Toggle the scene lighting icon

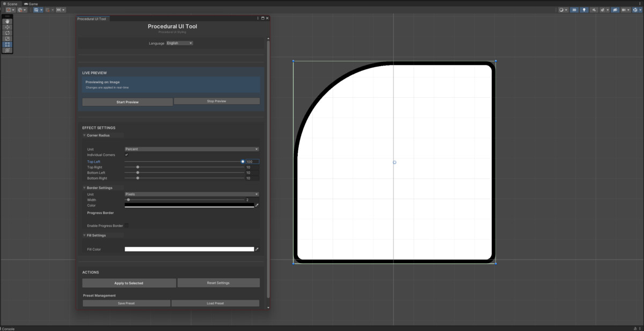click(x=584, y=10)
